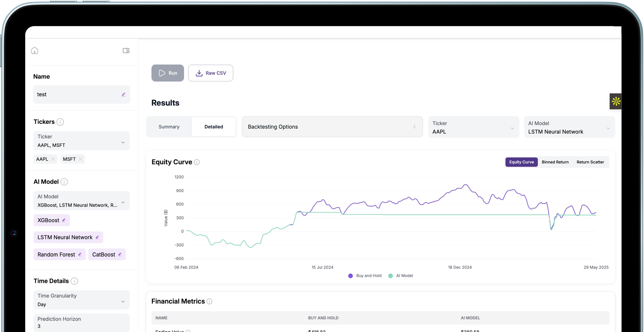
Task: Click the Run button
Action: coord(168,73)
